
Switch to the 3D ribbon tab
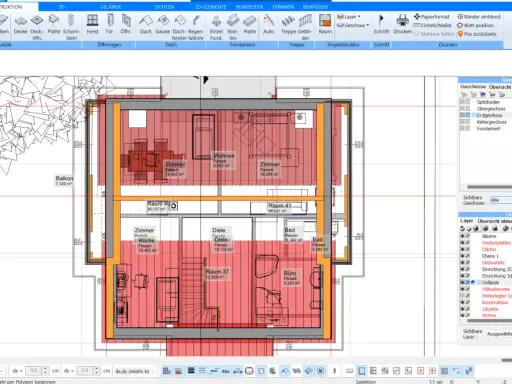click(61, 7)
